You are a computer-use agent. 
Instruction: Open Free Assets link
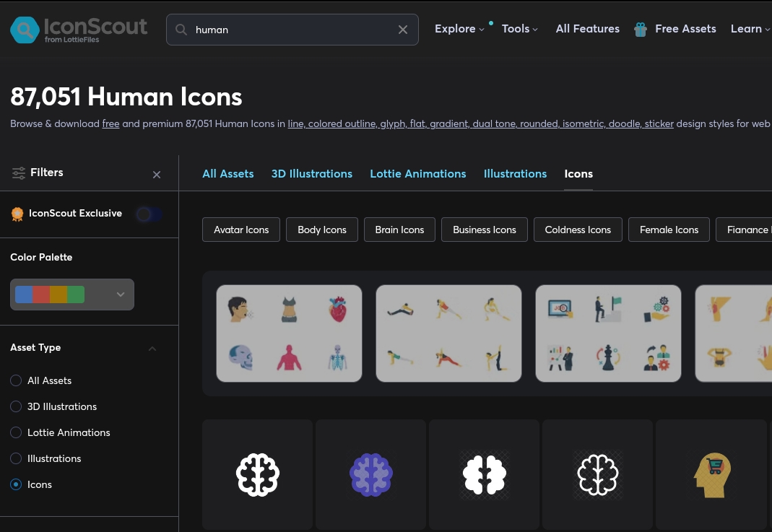click(685, 29)
